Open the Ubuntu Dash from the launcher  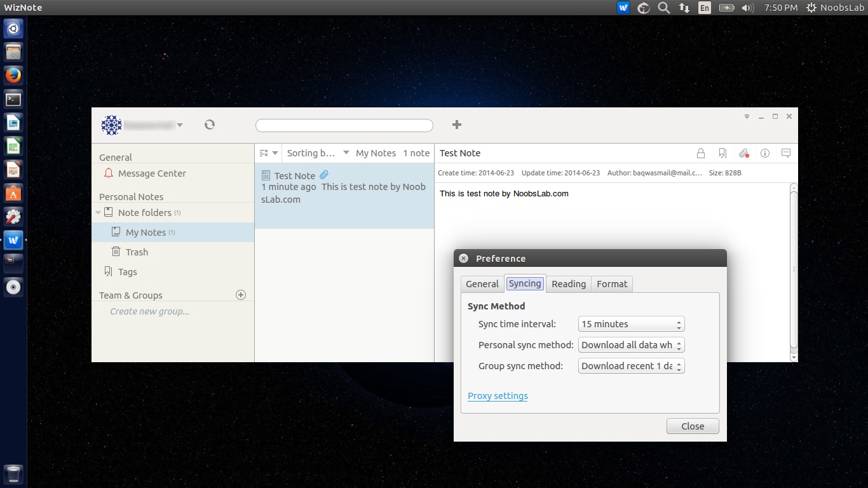point(13,29)
